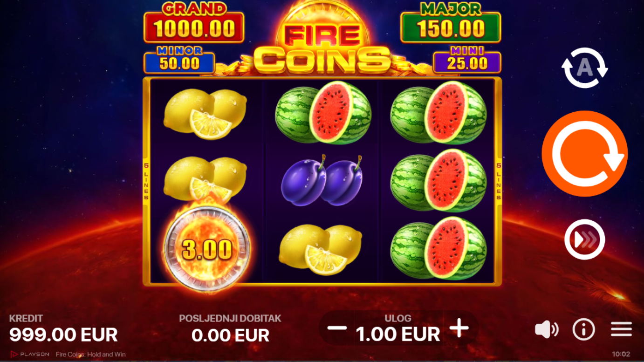Open the hamburger menu
This screenshot has width=644, height=362.
621,329
